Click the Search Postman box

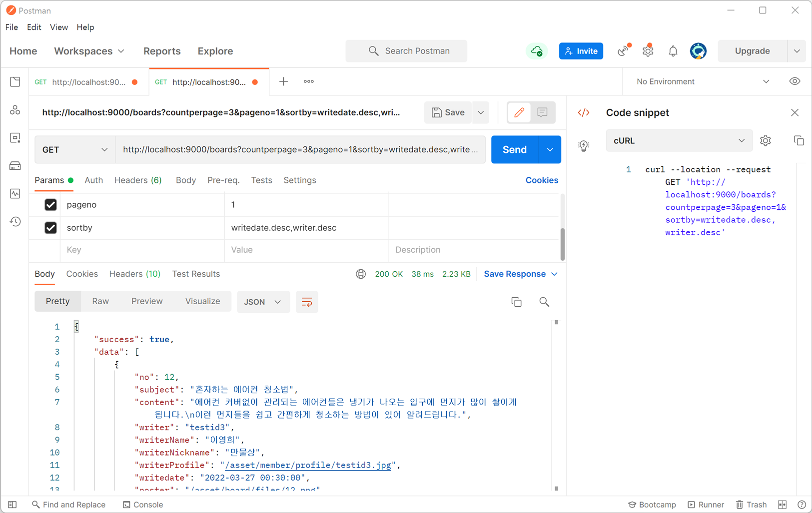pyautogui.click(x=406, y=51)
